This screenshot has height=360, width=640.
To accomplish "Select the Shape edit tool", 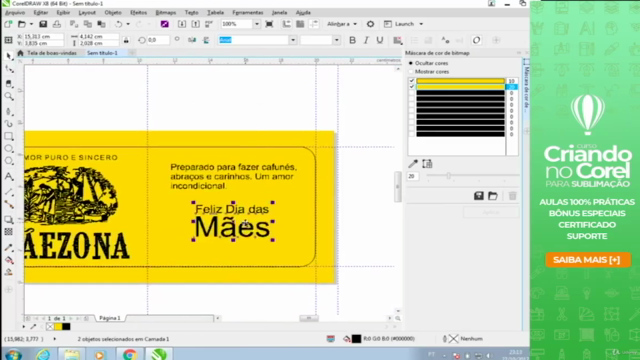I will click(9, 69).
